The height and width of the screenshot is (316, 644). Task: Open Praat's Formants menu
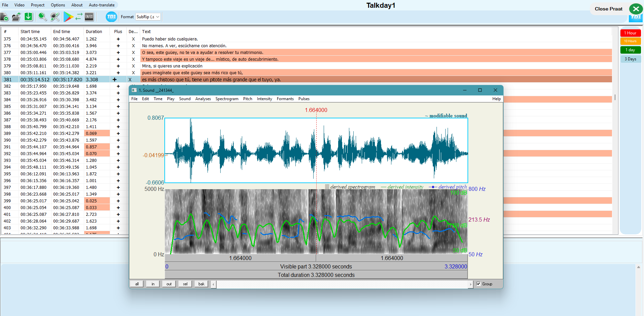(285, 99)
